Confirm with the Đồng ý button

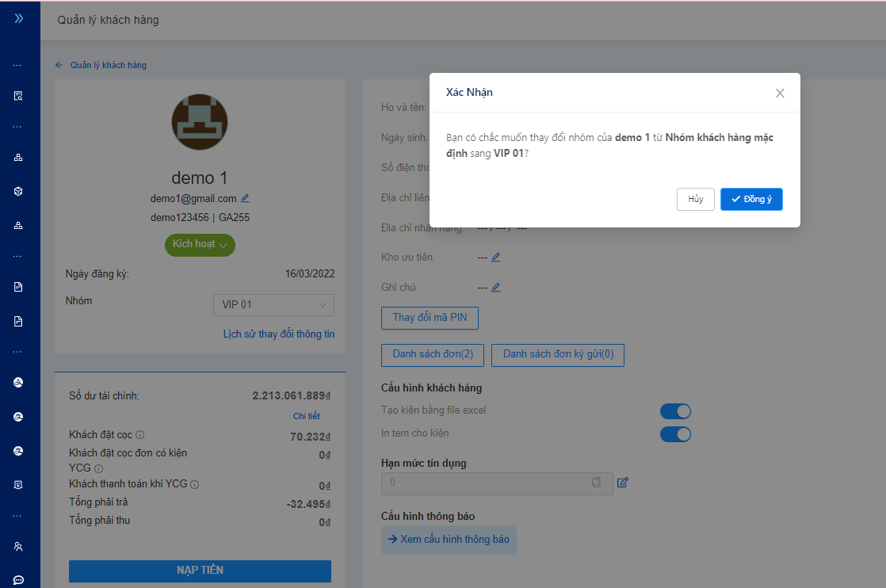tap(751, 199)
